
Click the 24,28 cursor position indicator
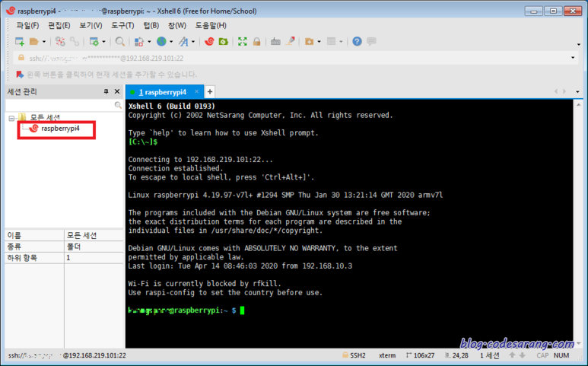pyautogui.click(x=460, y=355)
